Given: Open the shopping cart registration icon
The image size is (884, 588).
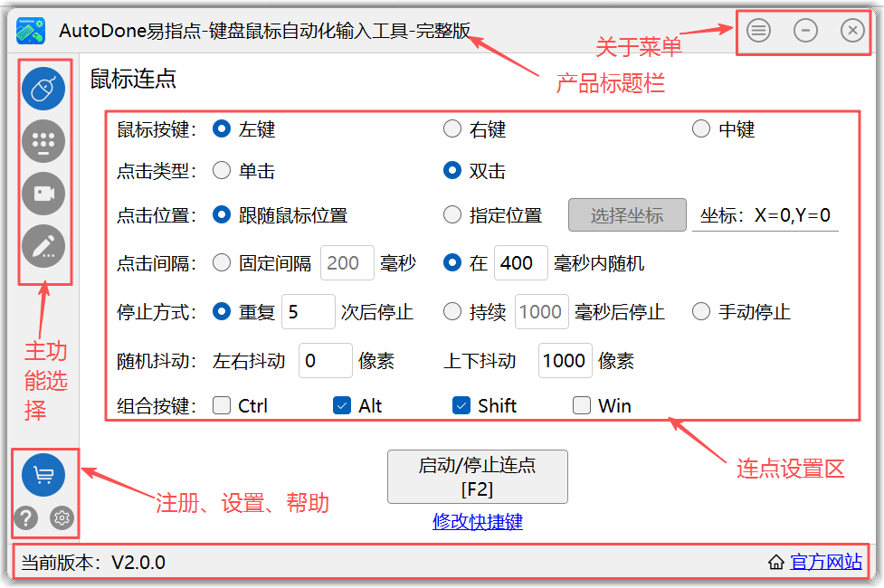Looking at the screenshot, I should point(43,475).
